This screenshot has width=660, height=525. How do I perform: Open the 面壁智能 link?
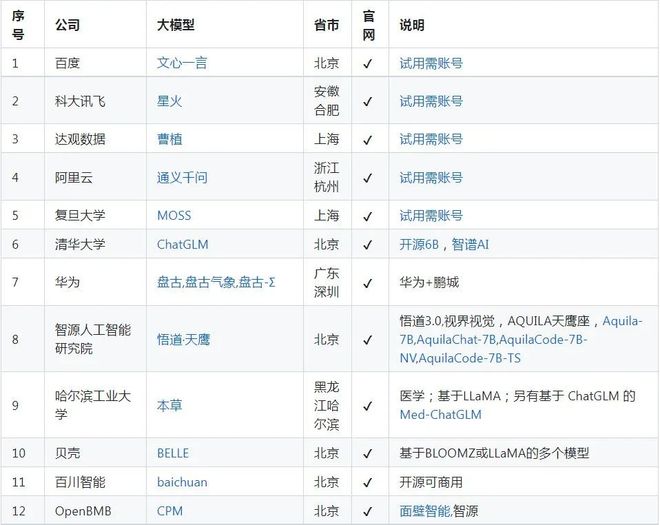[424, 511]
